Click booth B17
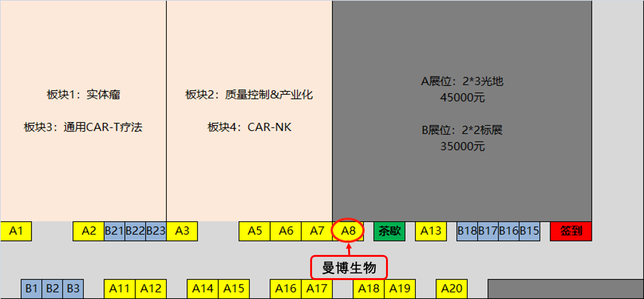The image size is (644, 299). click(488, 231)
